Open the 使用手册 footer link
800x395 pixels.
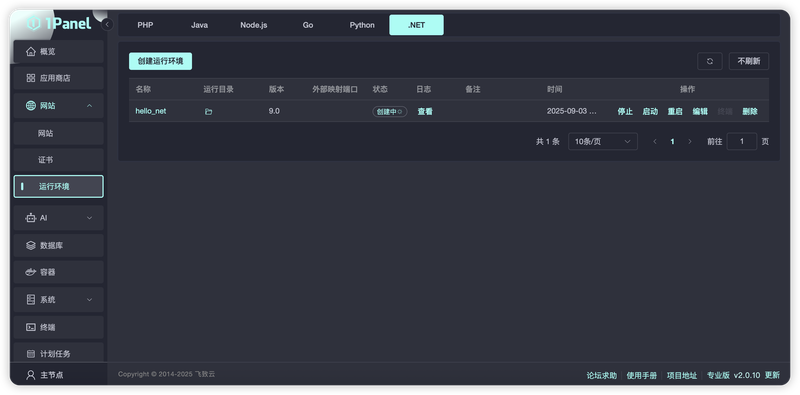642,375
